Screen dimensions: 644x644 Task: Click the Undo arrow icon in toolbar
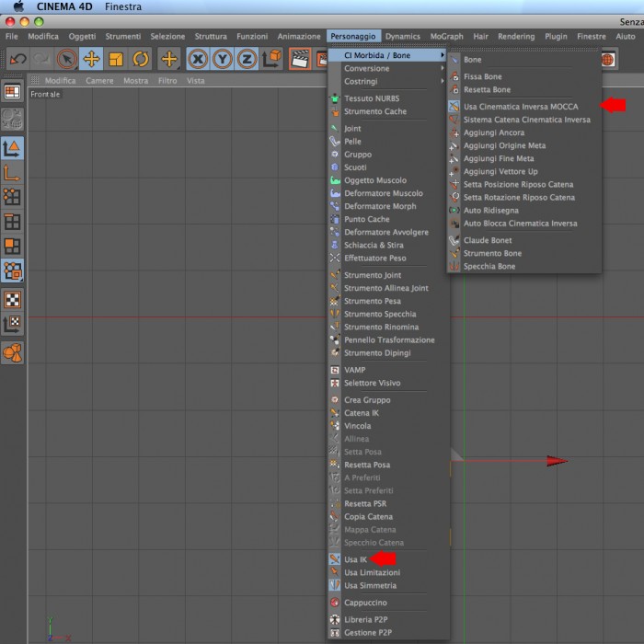coord(17,59)
